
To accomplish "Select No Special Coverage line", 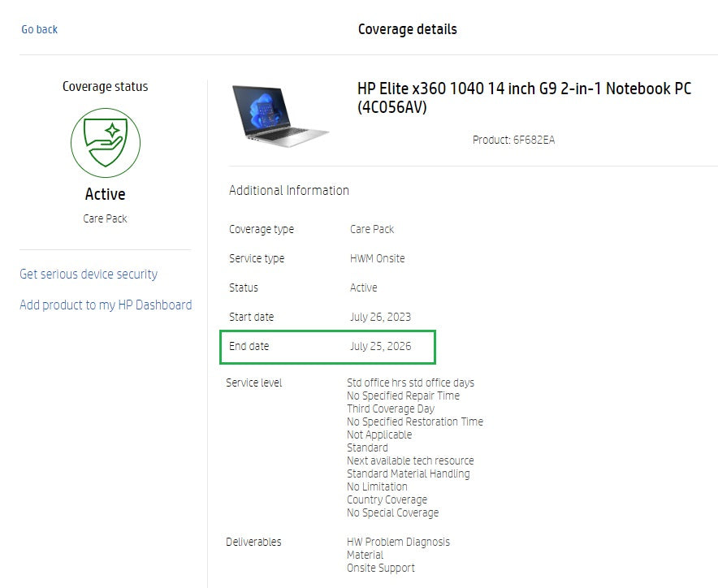I will pos(392,512).
